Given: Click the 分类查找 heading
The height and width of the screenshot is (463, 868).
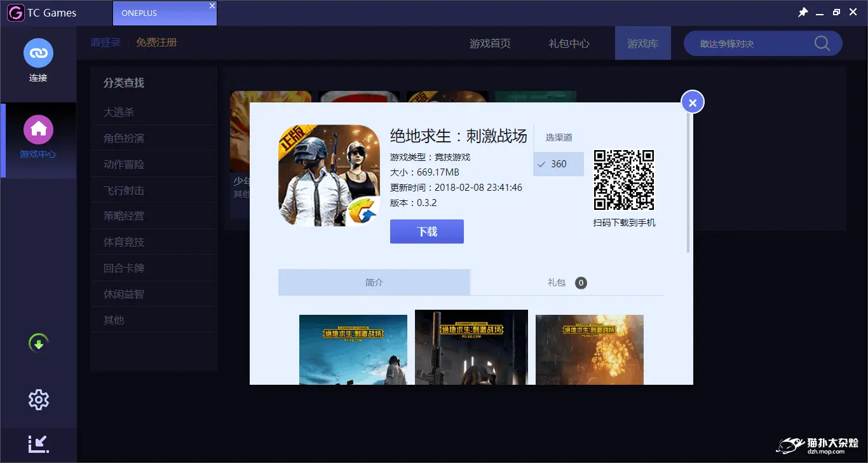Looking at the screenshot, I should (x=124, y=83).
